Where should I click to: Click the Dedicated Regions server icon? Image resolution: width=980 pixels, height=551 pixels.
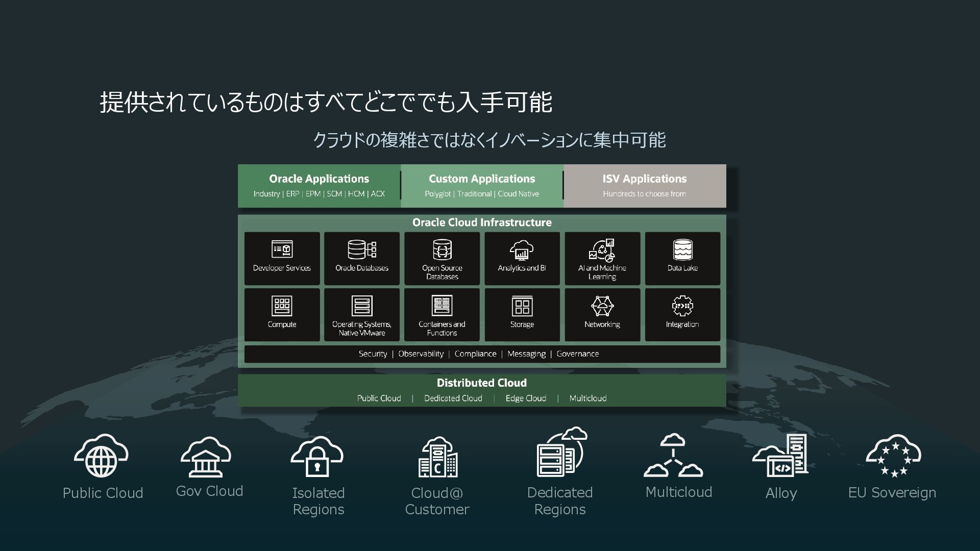[x=560, y=453]
